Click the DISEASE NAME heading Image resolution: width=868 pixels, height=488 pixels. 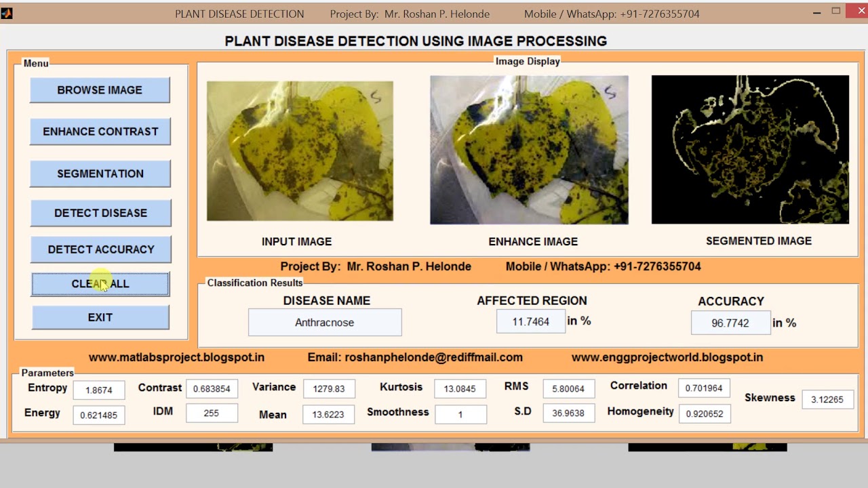pyautogui.click(x=327, y=300)
